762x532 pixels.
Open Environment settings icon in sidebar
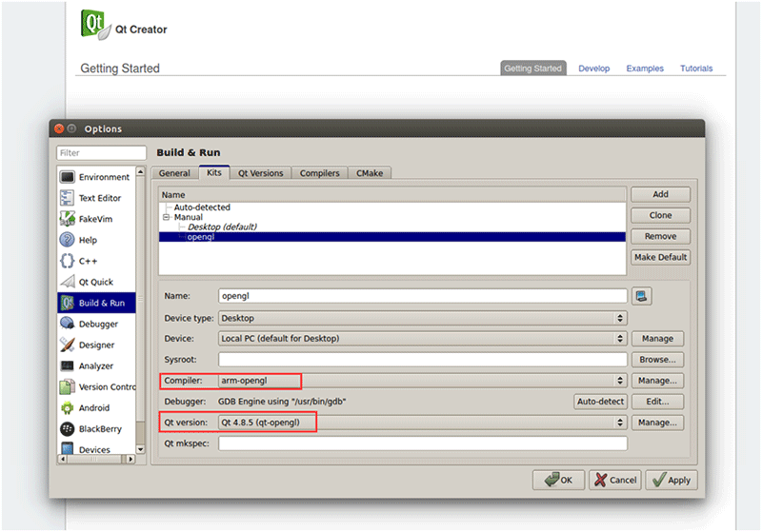(x=67, y=177)
